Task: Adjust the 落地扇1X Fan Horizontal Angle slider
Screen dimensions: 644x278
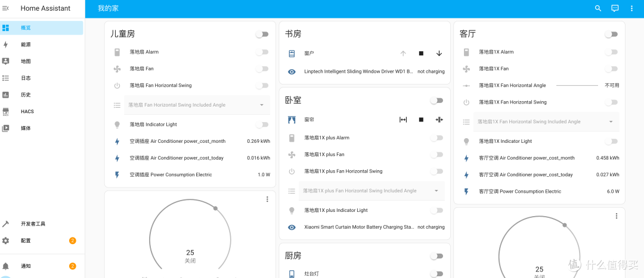Action: tap(577, 86)
